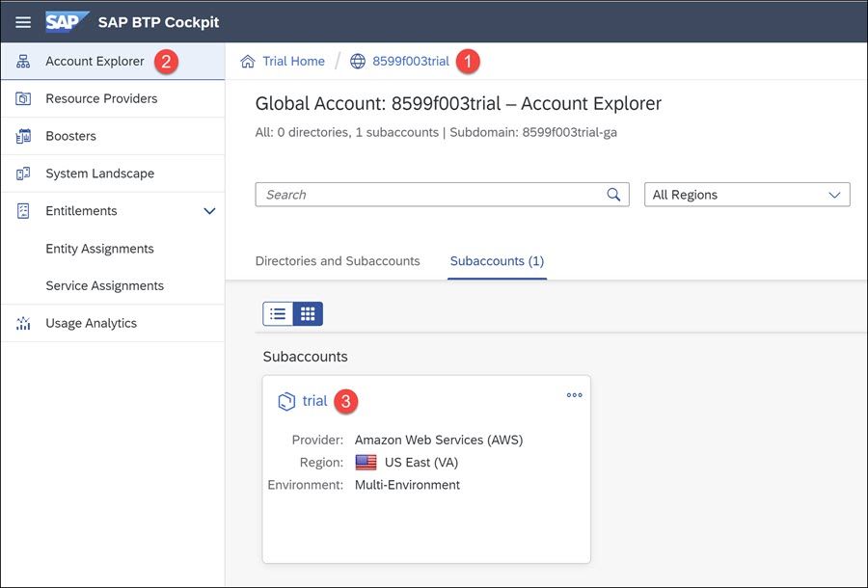Image resolution: width=868 pixels, height=588 pixels.
Task: Click the Usage Analytics chart icon
Action: 23,323
